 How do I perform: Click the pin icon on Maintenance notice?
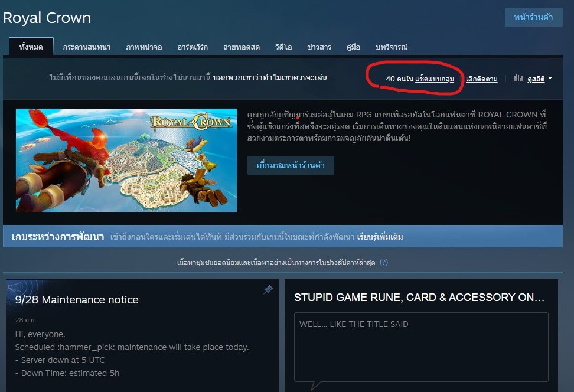[268, 289]
